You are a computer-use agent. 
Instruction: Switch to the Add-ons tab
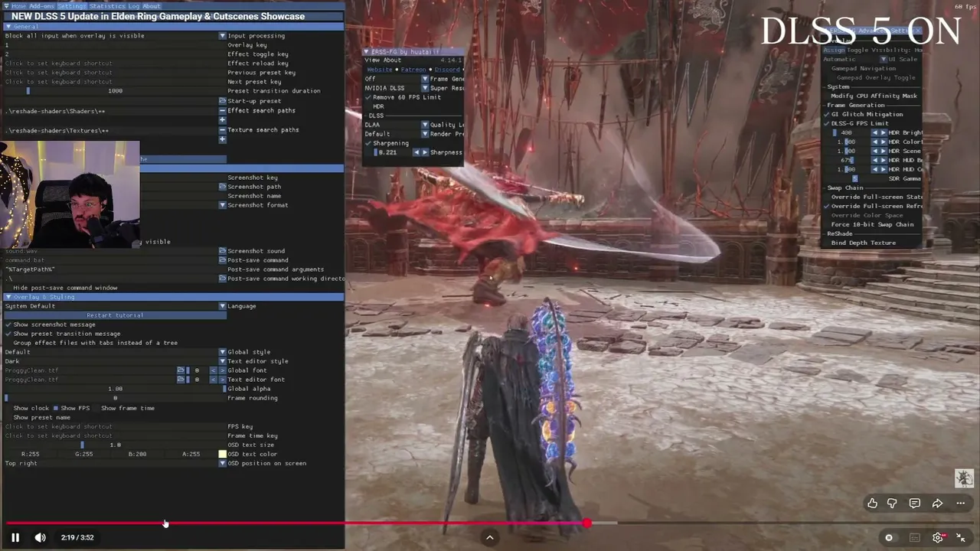[x=43, y=6]
